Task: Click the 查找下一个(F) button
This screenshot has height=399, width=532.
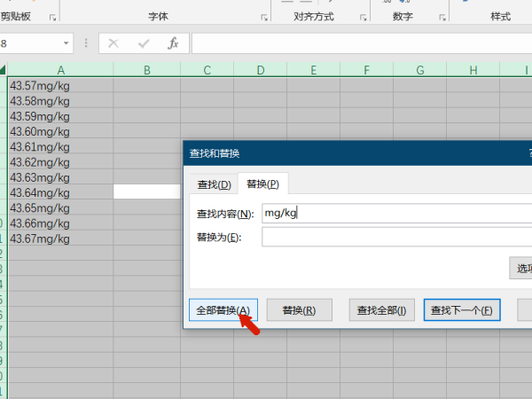Action: pos(461,310)
